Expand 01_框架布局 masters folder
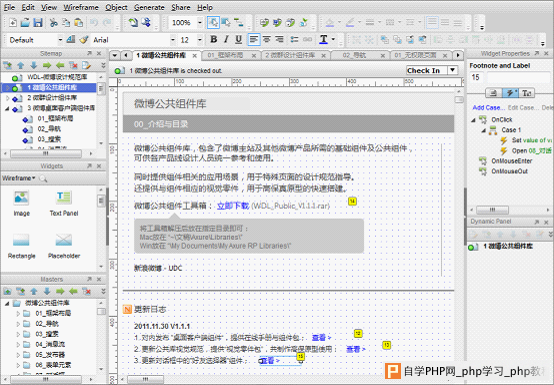This screenshot has width=554, height=385. 18,313
